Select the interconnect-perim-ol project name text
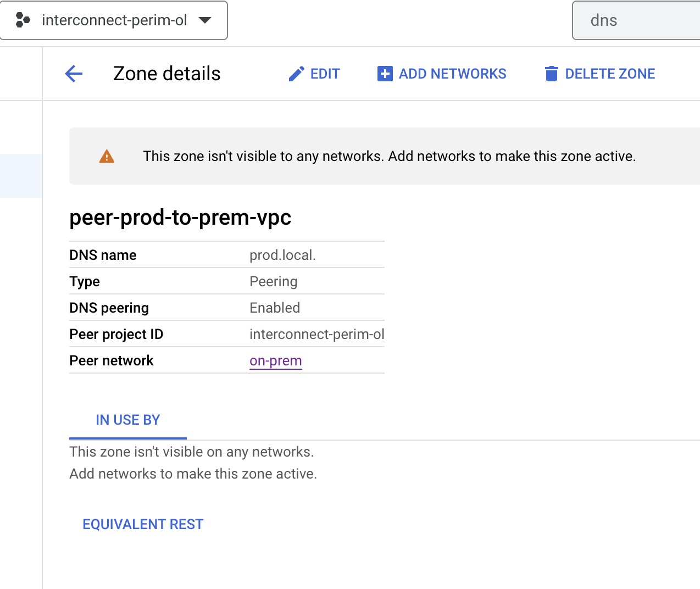The width and height of the screenshot is (700, 589). (114, 20)
